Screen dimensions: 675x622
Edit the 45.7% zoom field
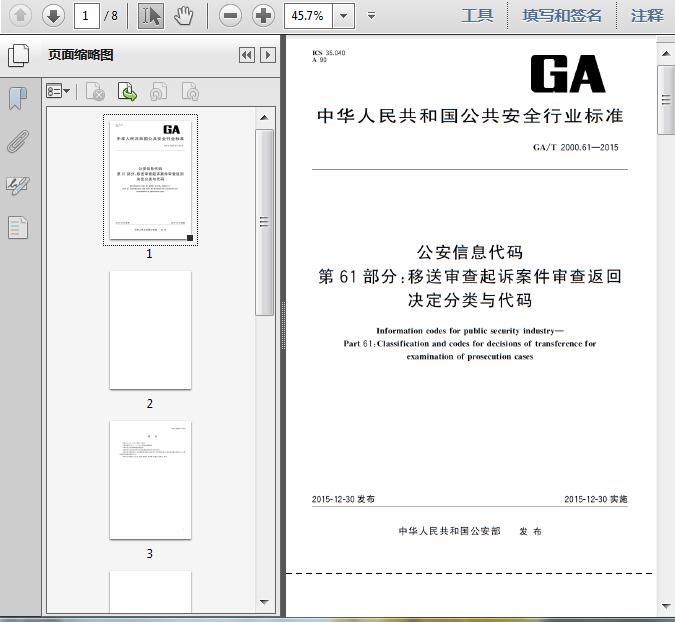coord(308,16)
